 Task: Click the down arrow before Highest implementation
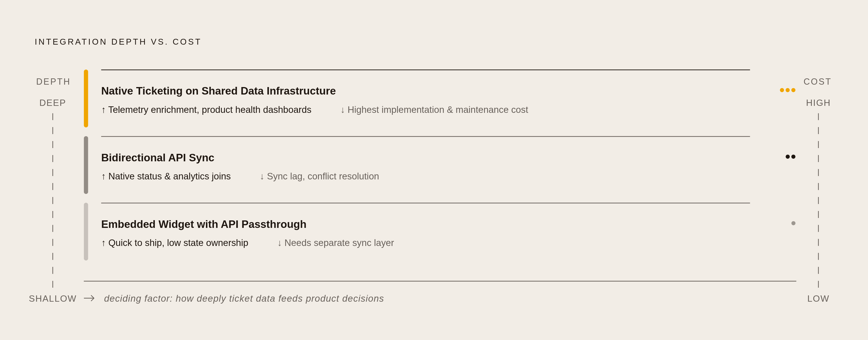[342, 110]
